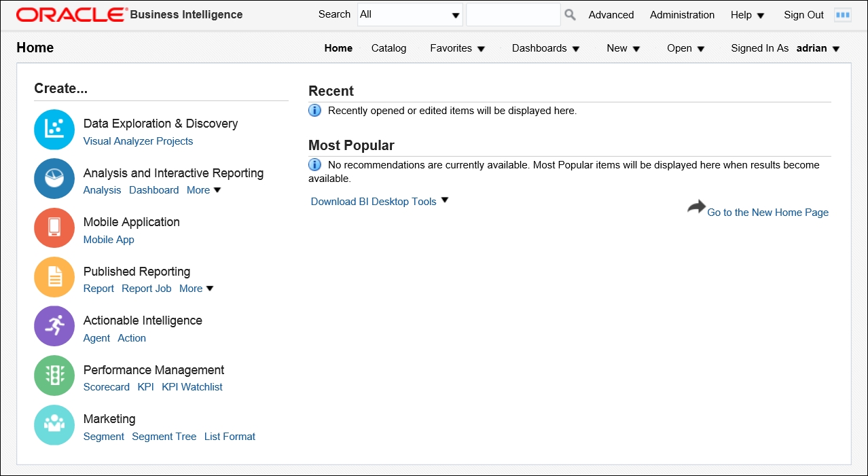Click the Performance Management traffic light icon
The image size is (868, 476).
click(54, 376)
